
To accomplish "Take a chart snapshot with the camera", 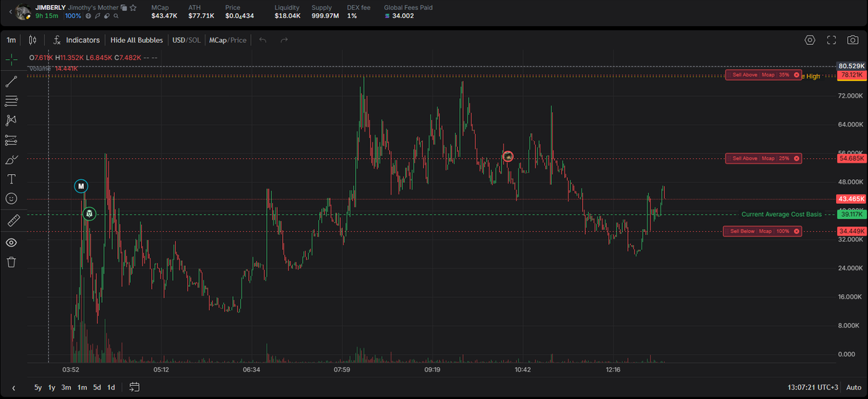I will [854, 40].
